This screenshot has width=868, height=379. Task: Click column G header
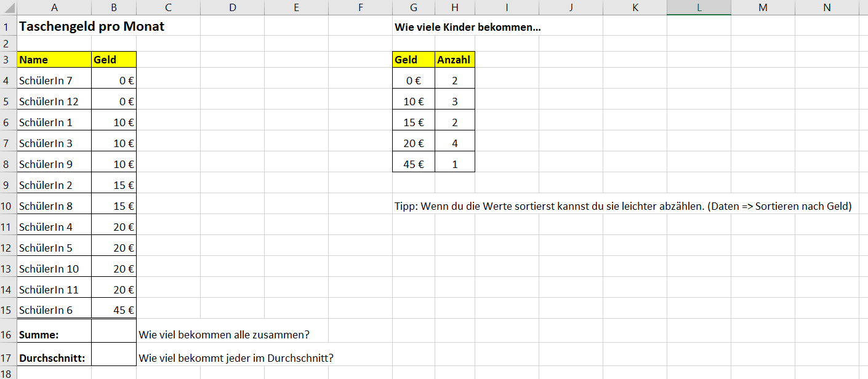414,7
